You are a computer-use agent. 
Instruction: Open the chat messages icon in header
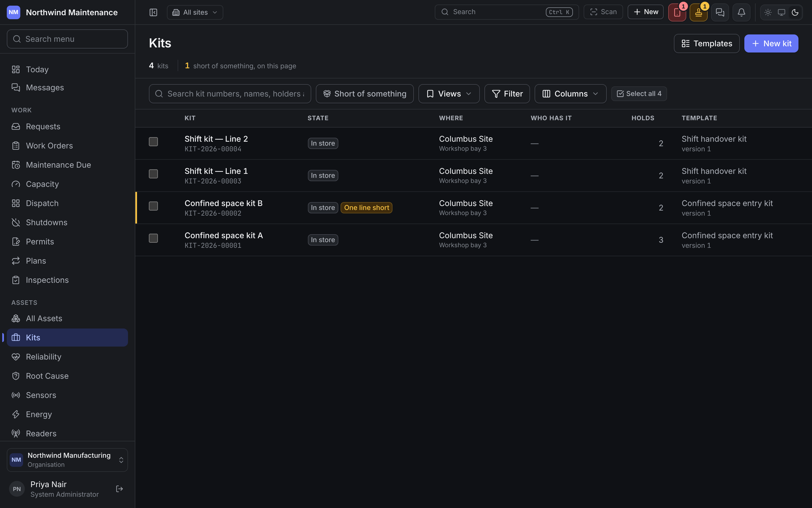tap(720, 12)
